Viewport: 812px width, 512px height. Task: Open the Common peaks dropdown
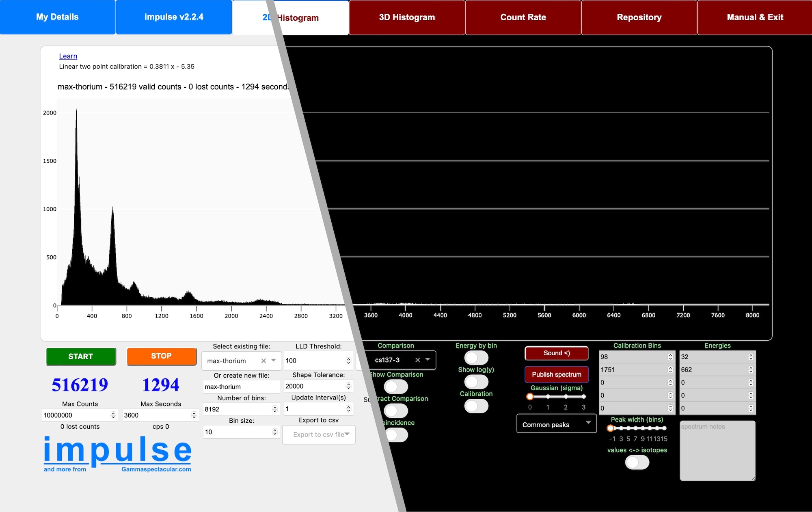(556, 424)
